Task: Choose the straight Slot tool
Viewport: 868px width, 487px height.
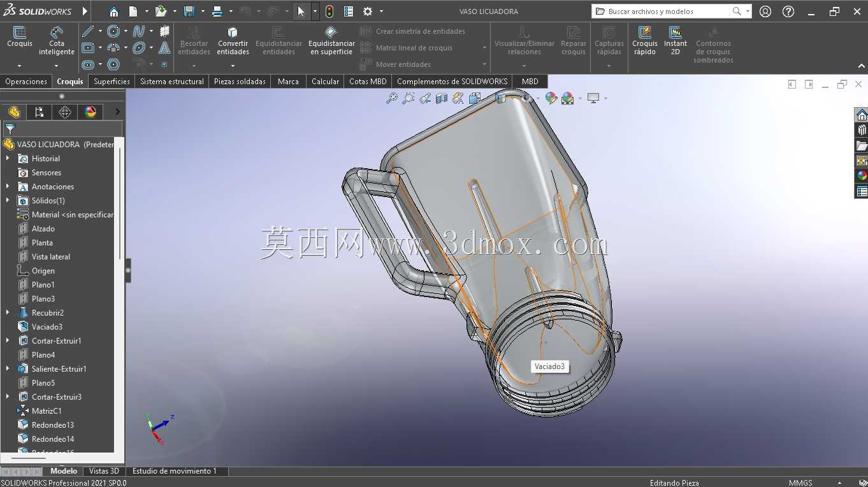Action: click(88, 64)
